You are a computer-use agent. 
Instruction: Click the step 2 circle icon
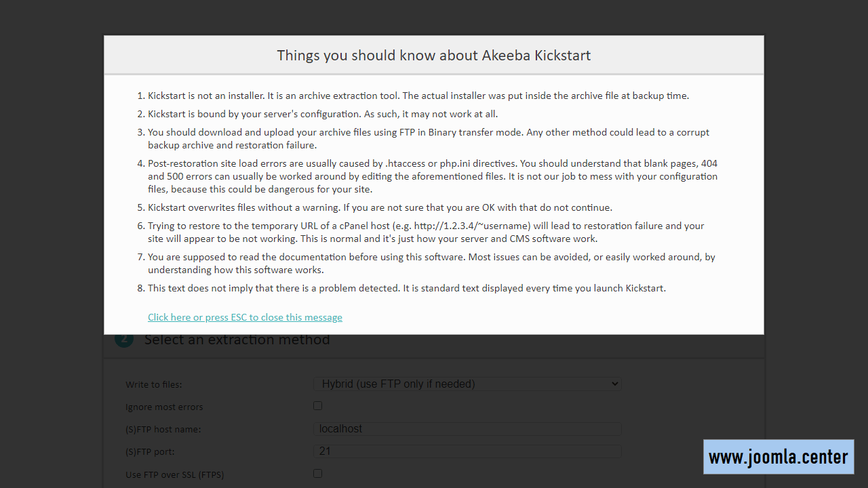(124, 340)
